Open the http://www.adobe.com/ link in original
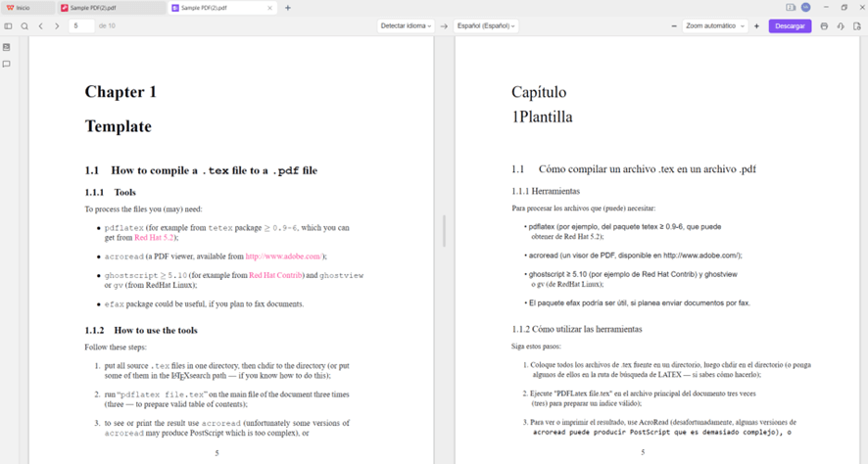 [x=283, y=256]
